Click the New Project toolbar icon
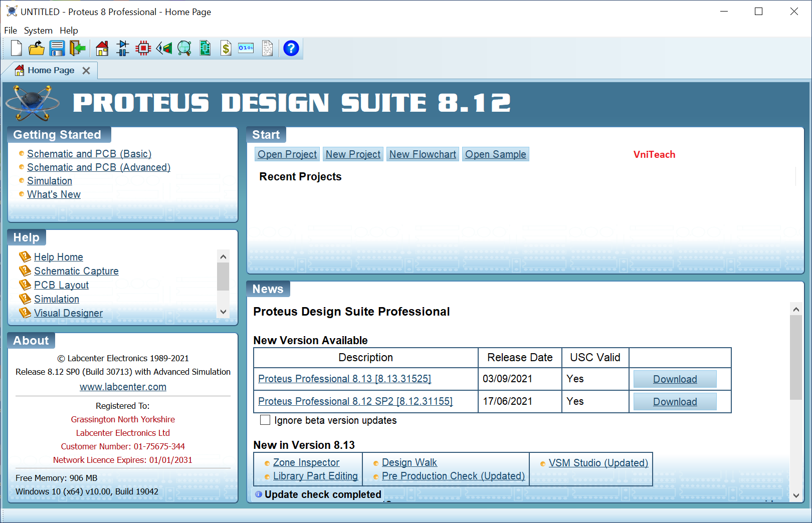The height and width of the screenshot is (523, 812). 16,48
